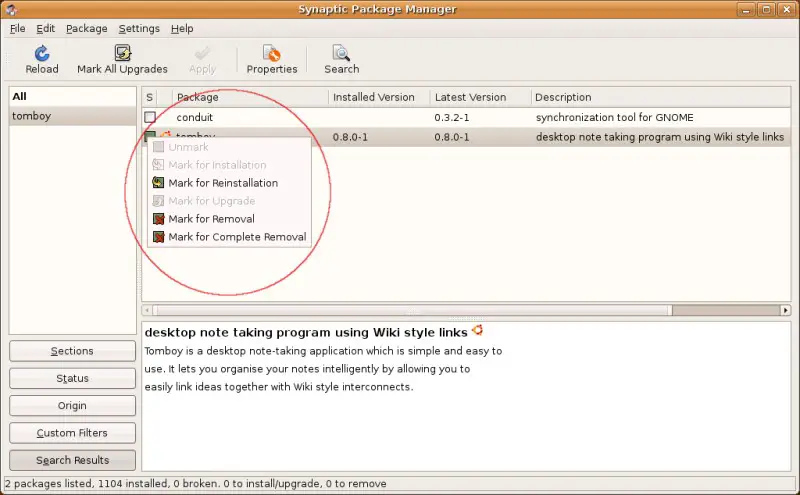Click the Reload toolbar icon
800x495 pixels.
[x=42, y=53]
